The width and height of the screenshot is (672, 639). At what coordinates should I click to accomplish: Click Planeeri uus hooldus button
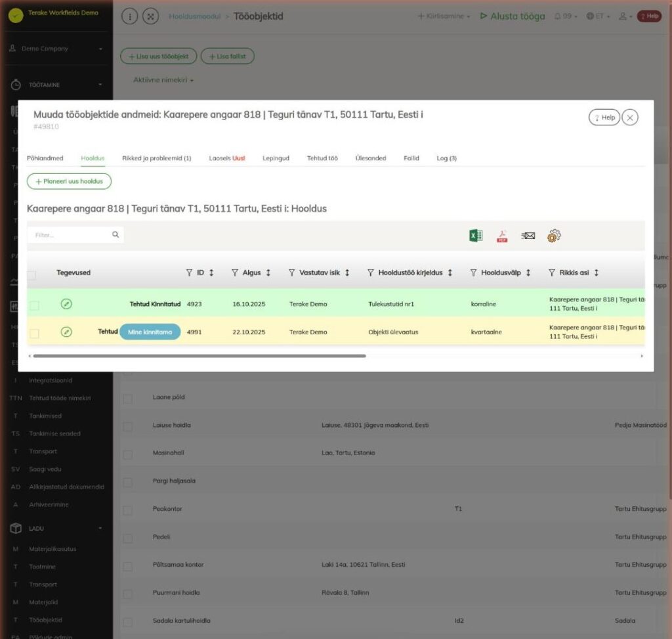(x=69, y=181)
